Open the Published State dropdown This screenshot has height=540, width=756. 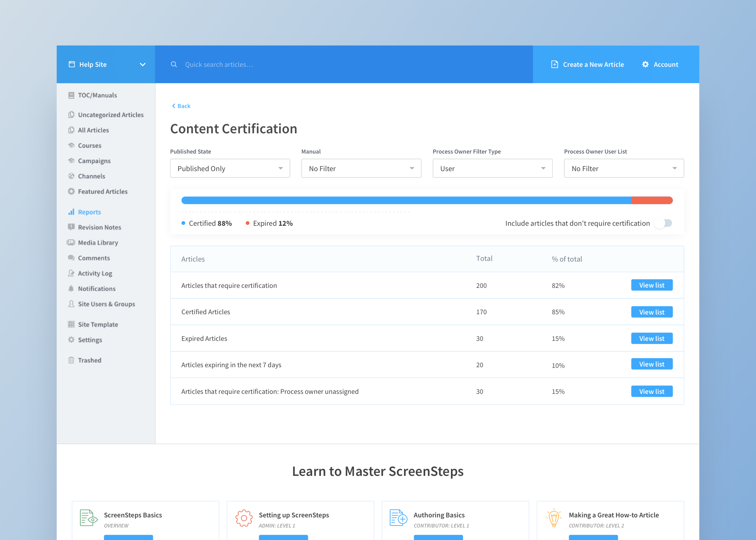[230, 168]
